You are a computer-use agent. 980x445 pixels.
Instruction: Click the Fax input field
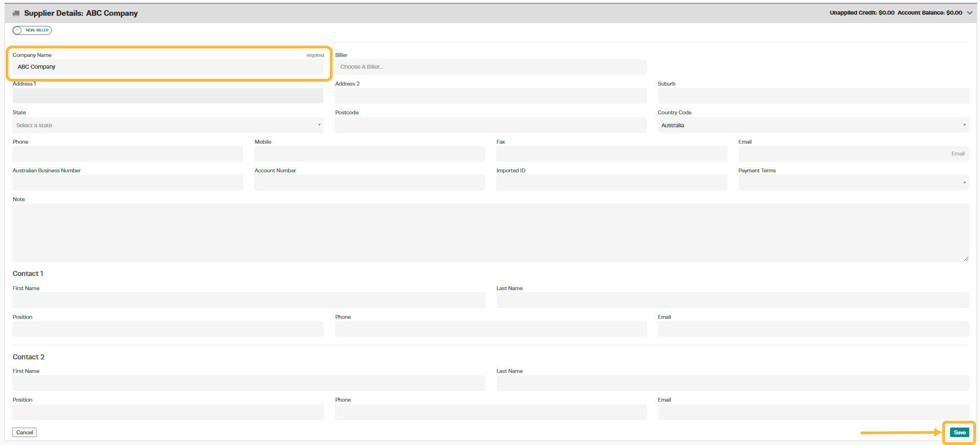click(612, 154)
